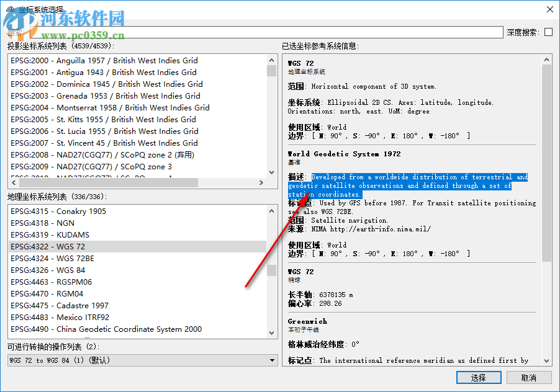Click the highlighted 描述 description text

point(407,185)
